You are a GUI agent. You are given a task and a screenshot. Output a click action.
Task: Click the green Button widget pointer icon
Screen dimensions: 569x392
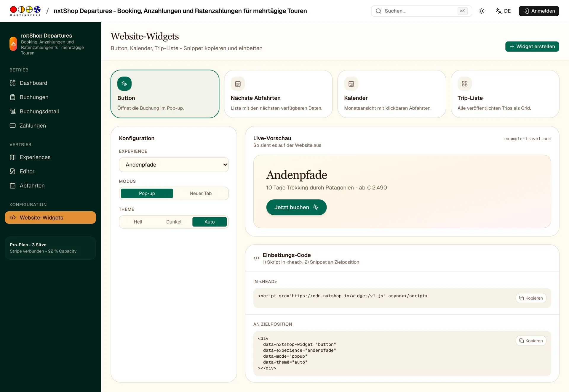[x=124, y=84]
